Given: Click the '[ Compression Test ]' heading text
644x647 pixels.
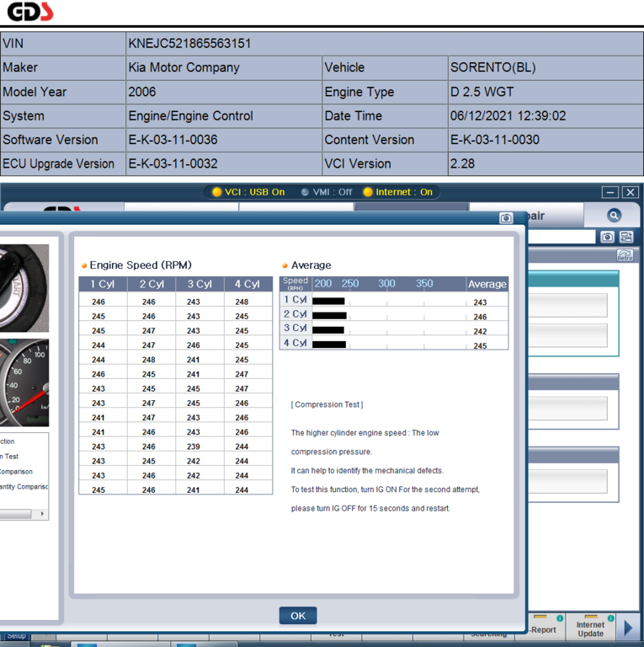Looking at the screenshot, I should [x=327, y=404].
